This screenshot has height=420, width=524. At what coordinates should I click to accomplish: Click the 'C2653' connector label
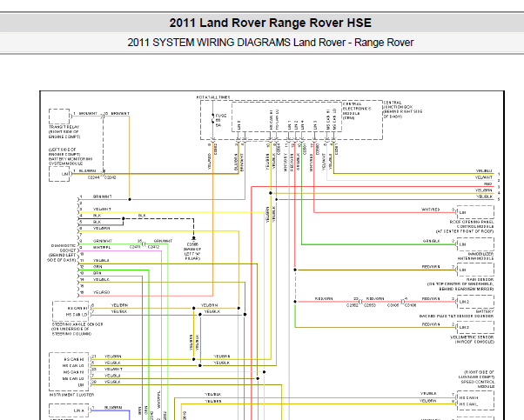tap(369, 305)
